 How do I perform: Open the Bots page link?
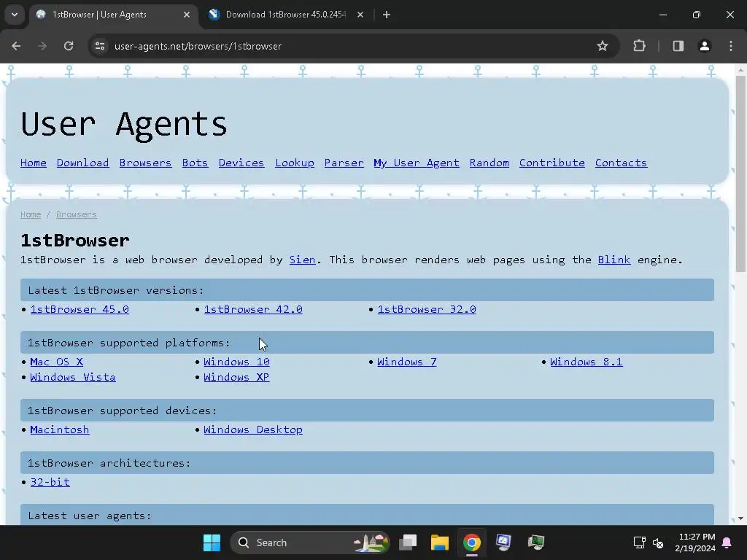click(x=195, y=163)
